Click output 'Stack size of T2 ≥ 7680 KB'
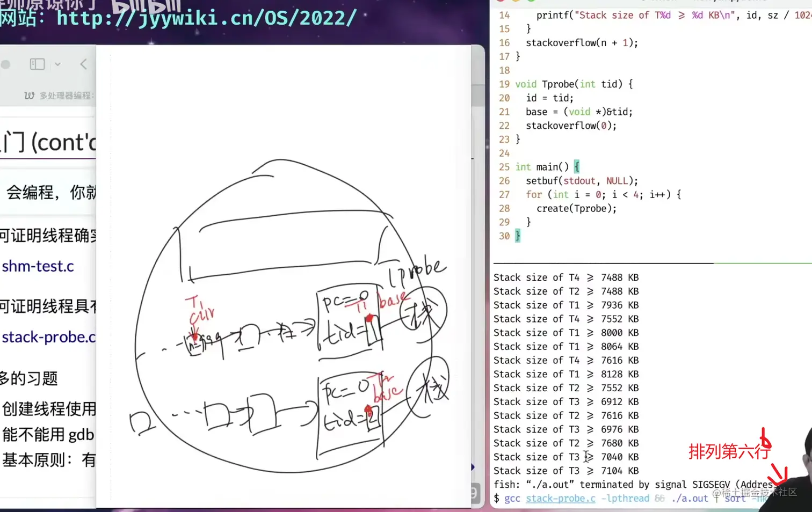This screenshot has width=812, height=512. pyautogui.click(x=566, y=443)
